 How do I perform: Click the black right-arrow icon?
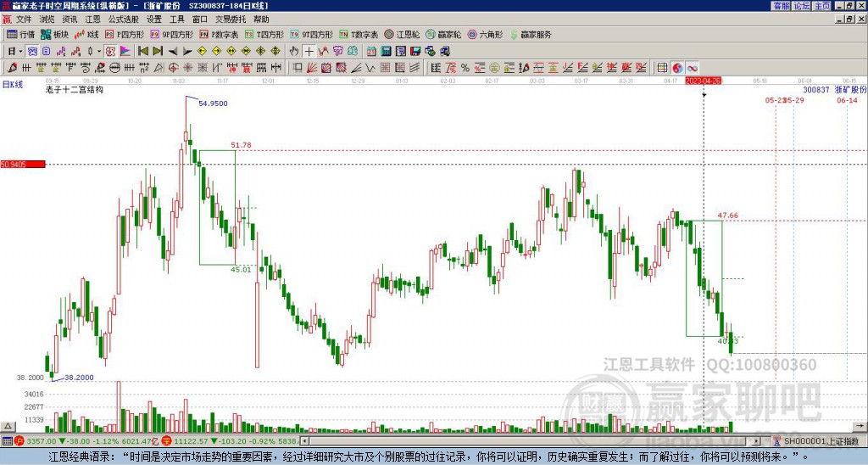click(x=187, y=52)
